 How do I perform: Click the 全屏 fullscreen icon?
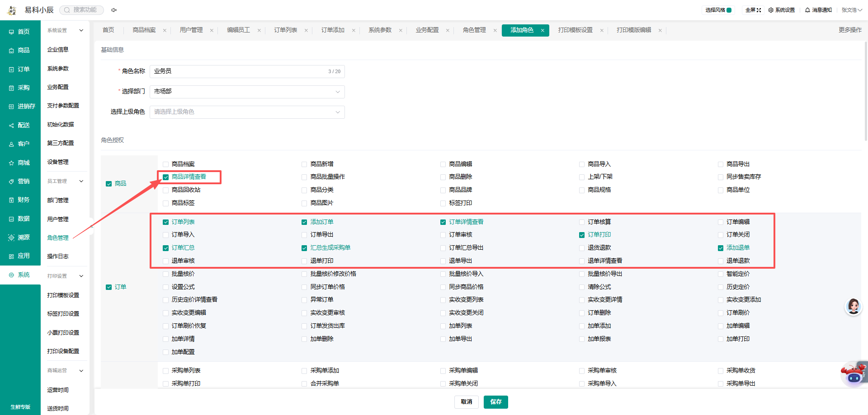click(x=759, y=10)
